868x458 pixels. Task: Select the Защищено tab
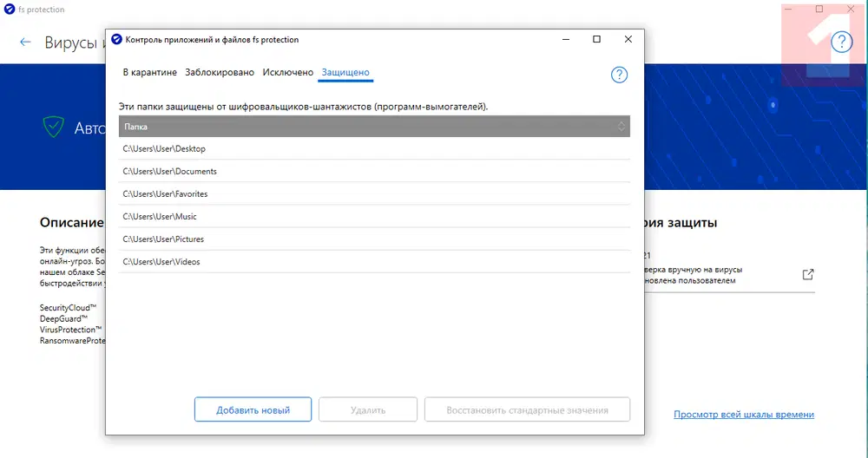point(345,73)
